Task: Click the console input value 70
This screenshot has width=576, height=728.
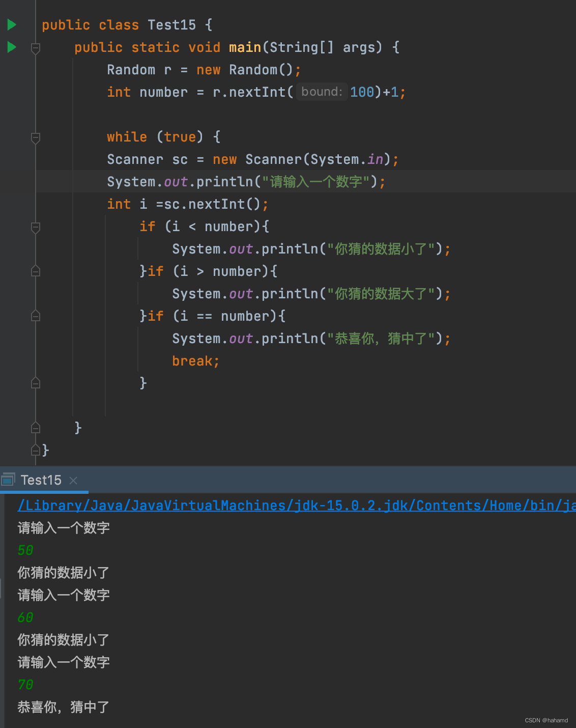Action: coord(25,685)
